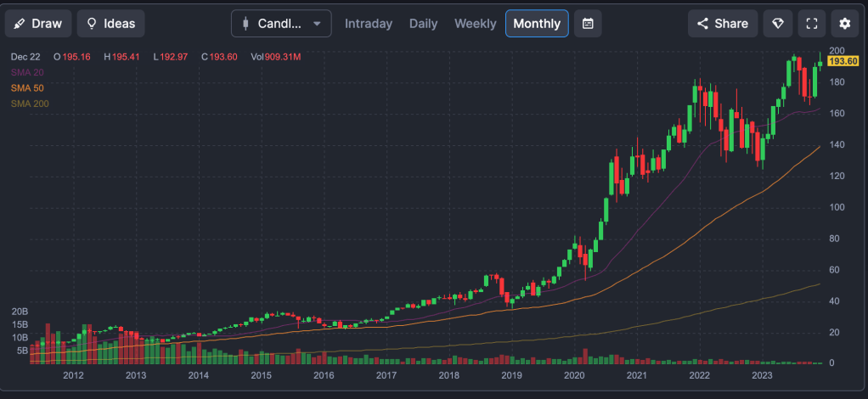Click the SMA 20 indicator label
Screen dimensions: 868x399
coord(25,72)
